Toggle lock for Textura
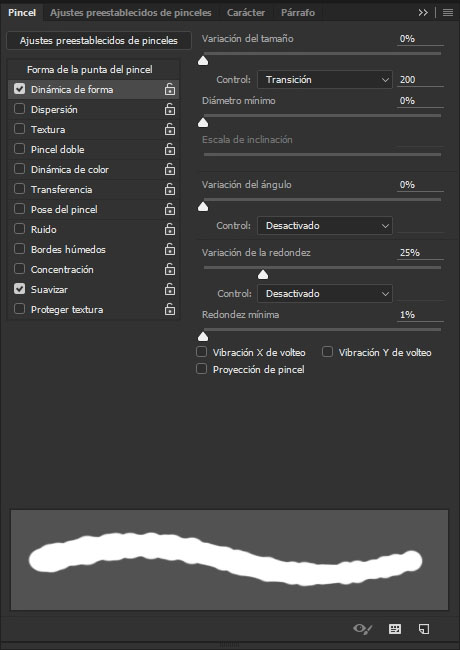460x650 pixels. pyautogui.click(x=169, y=129)
